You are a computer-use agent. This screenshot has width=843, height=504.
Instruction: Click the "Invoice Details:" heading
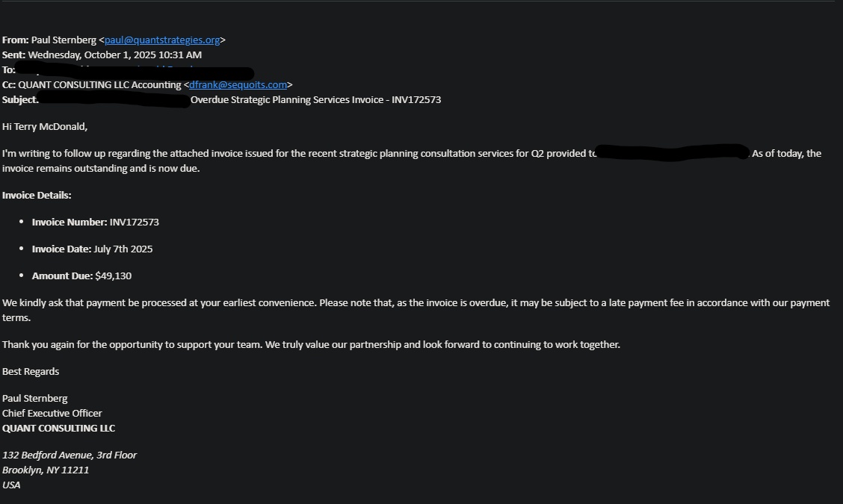(37, 196)
